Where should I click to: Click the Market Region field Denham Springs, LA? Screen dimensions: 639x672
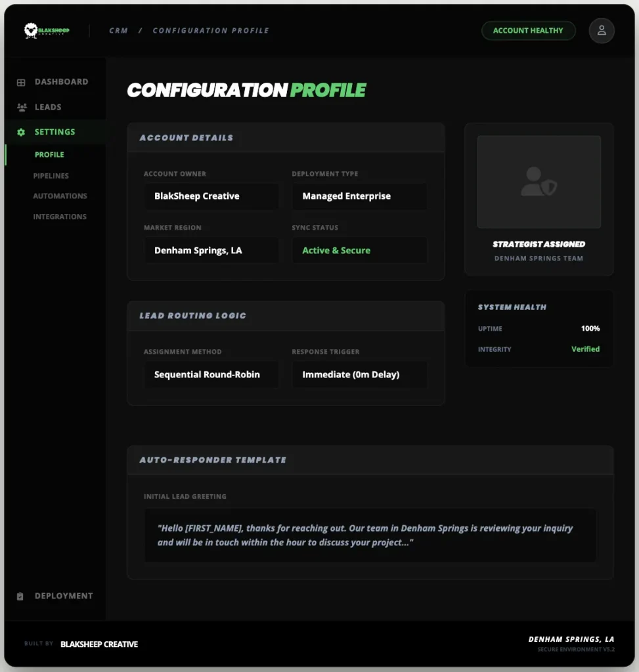point(211,250)
